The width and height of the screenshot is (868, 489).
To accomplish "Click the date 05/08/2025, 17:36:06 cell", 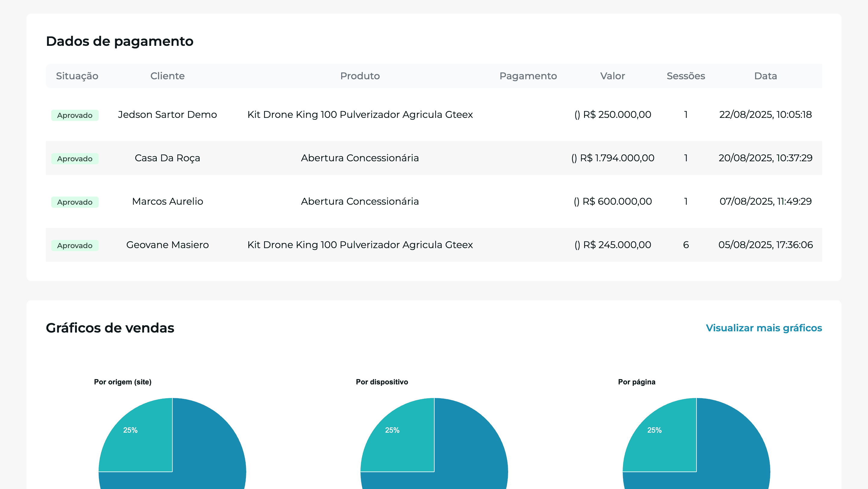I will [765, 245].
